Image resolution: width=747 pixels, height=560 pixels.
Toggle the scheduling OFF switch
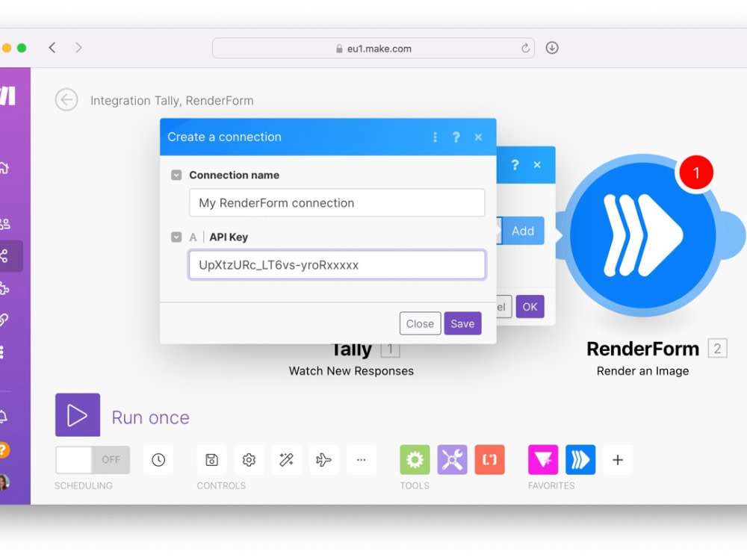click(x=93, y=459)
